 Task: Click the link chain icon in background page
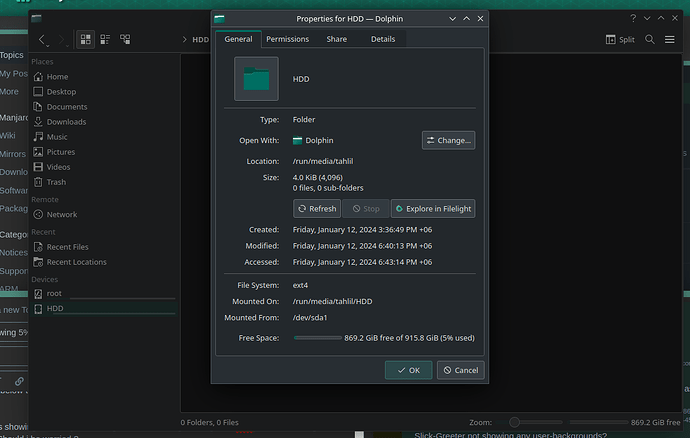tap(19, 381)
